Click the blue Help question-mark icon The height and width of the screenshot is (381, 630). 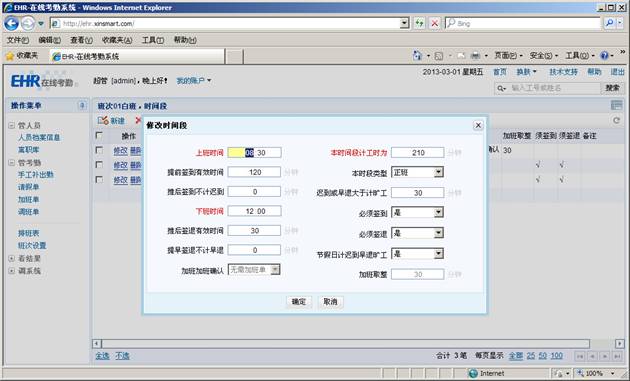point(604,55)
